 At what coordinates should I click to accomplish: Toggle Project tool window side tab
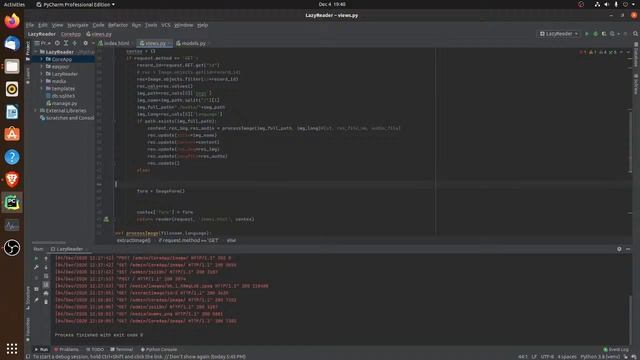point(28,51)
